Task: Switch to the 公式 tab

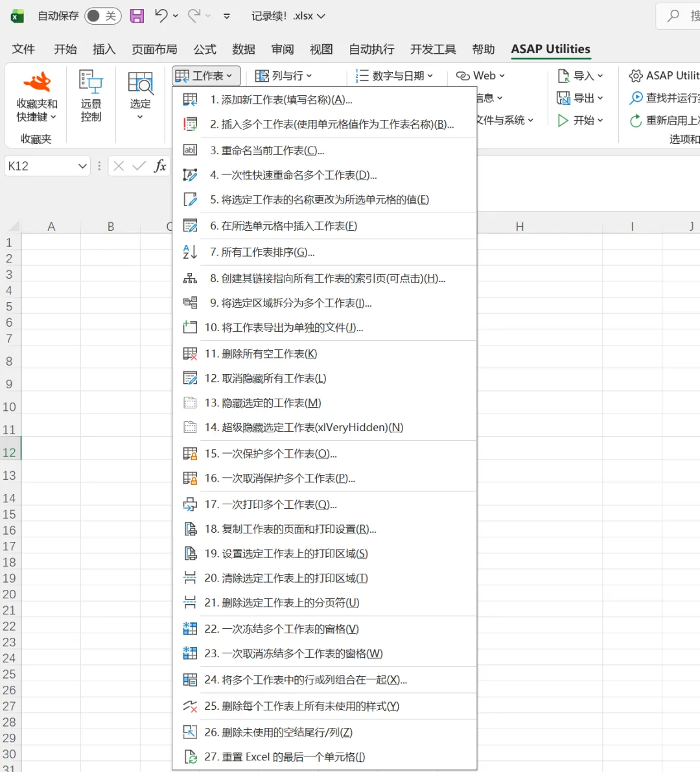Action: (205, 49)
